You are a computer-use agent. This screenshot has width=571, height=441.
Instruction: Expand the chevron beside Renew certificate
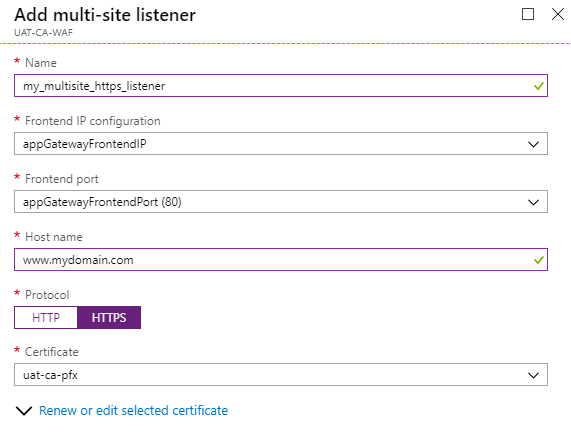(x=24, y=411)
